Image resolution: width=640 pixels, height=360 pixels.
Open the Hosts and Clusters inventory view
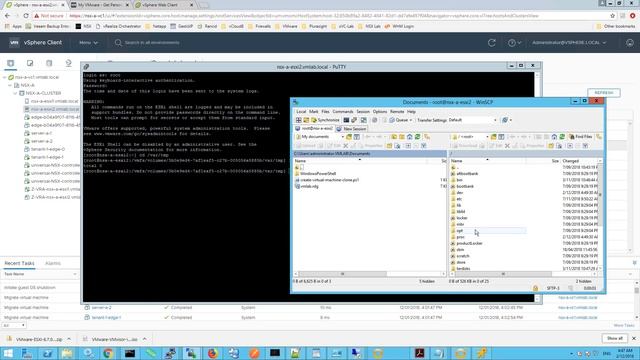11,63
